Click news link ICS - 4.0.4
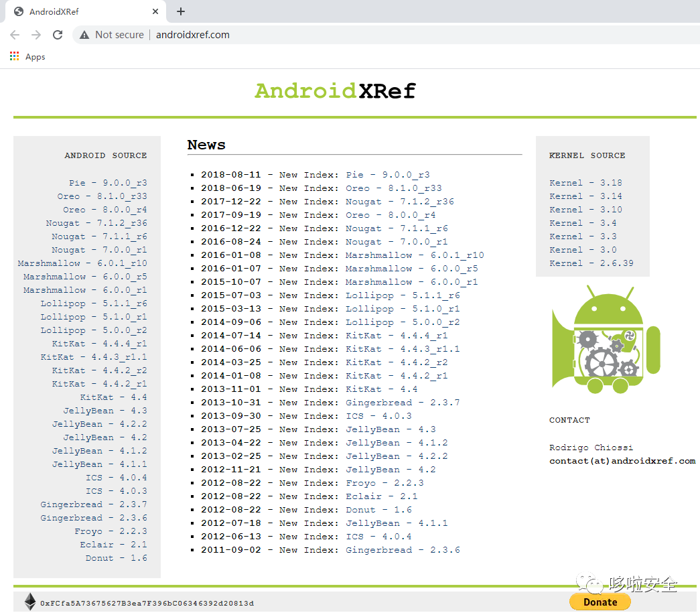 pos(378,537)
